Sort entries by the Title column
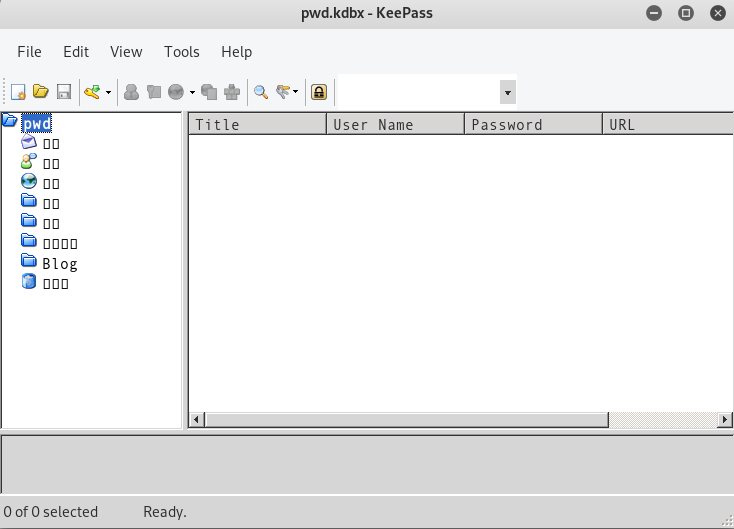Screen dimensions: 734x529 [257, 125]
